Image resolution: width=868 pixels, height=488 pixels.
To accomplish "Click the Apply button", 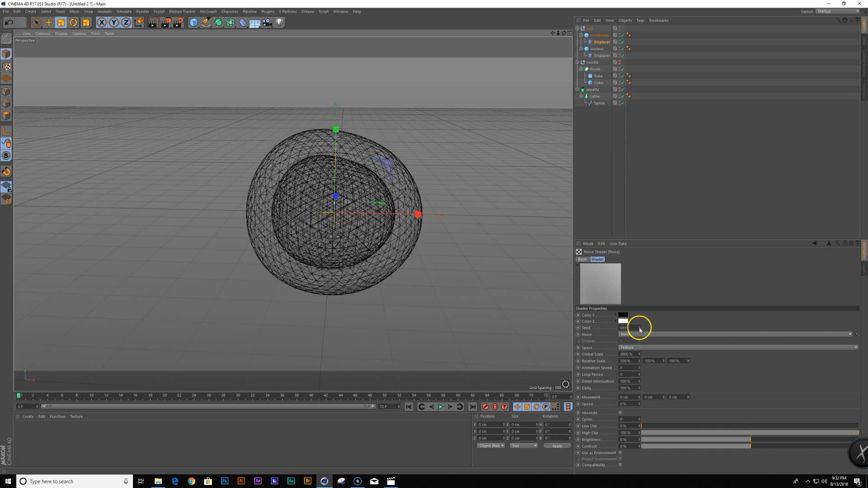I will click(557, 446).
